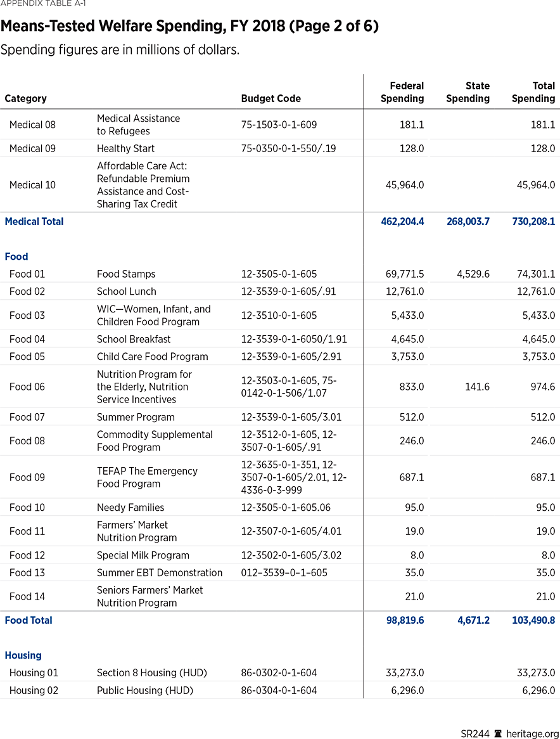This screenshot has height=739, width=560.
Task: Select the Food Stamps program name
Action: (126, 274)
